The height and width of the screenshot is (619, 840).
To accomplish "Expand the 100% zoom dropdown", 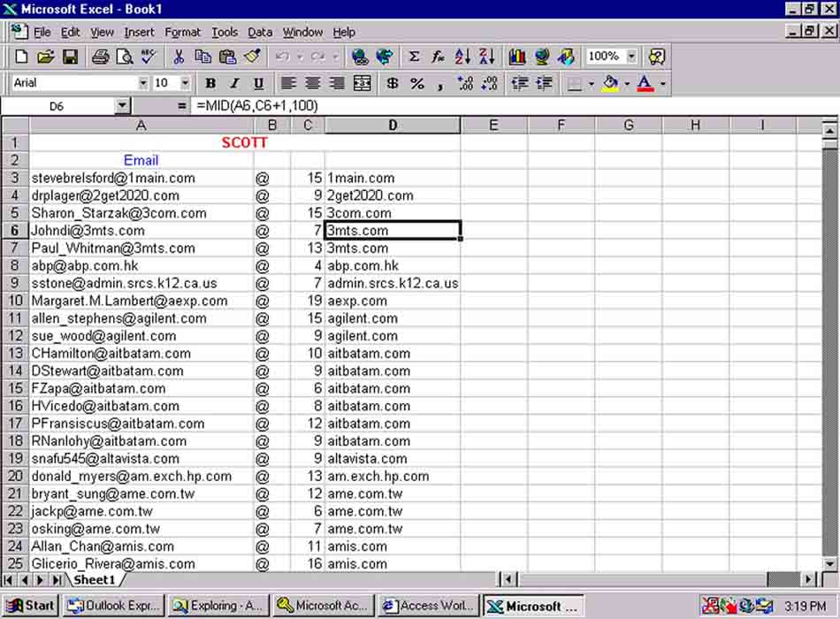I will pos(632,57).
